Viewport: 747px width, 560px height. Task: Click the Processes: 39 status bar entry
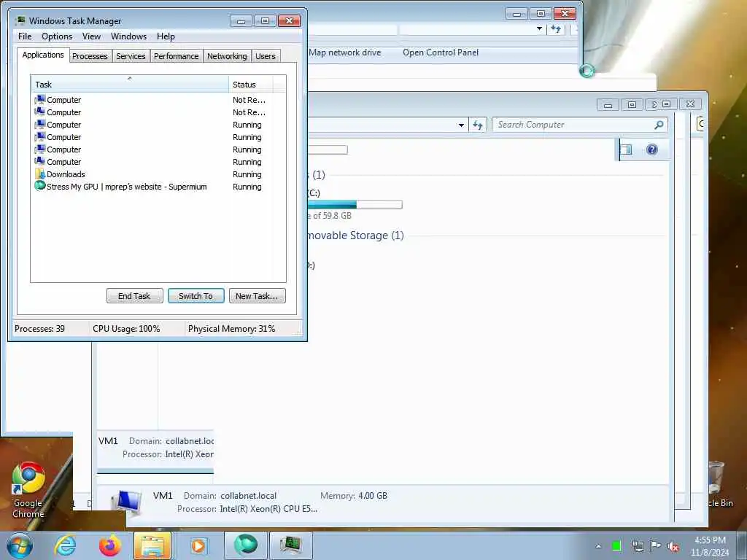39,329
